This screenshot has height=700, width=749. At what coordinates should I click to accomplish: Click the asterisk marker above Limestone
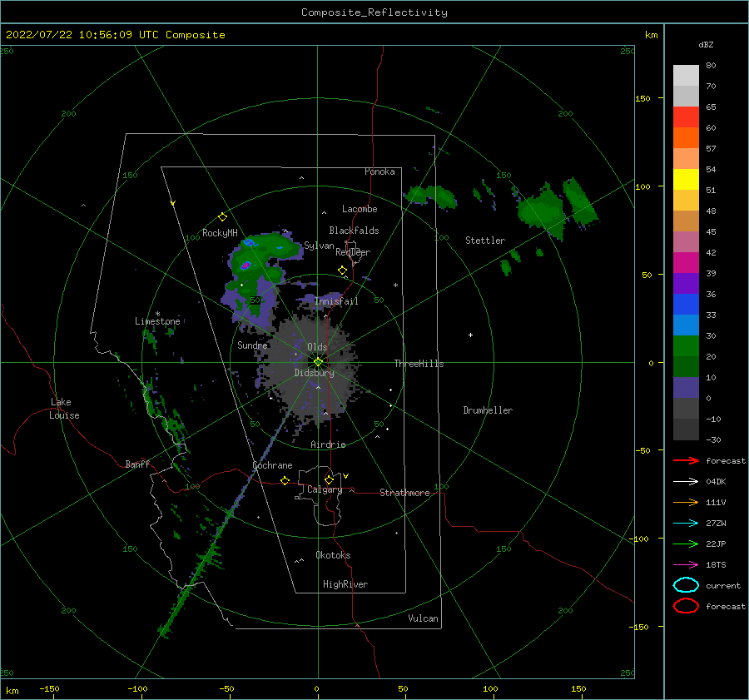tap(157, 314)
